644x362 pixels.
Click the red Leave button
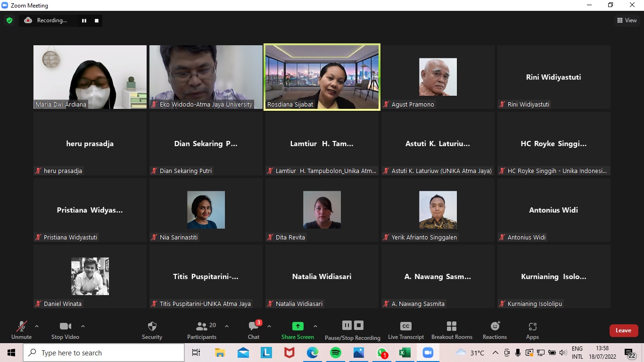tap(624, 330)
